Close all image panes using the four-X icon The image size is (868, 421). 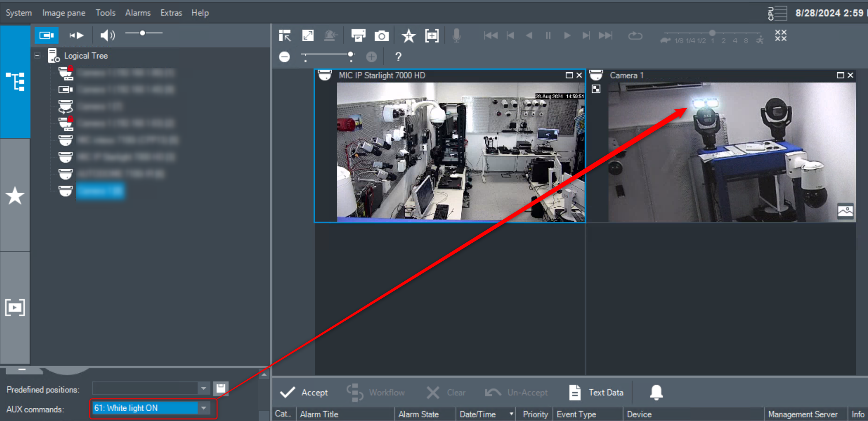click(780, 36)
